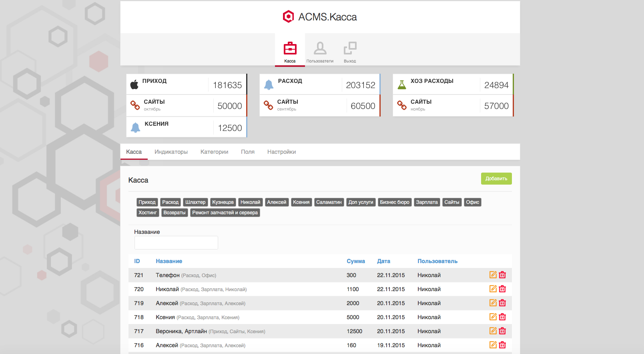Delete record 716 Алексей
The image size is (644, 354).
click(502, 345)
